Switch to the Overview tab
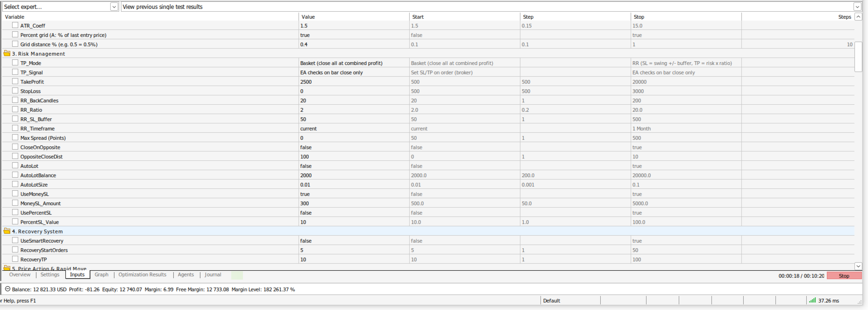This screenshot has height=310, width=868. click(x=20, y=275)
